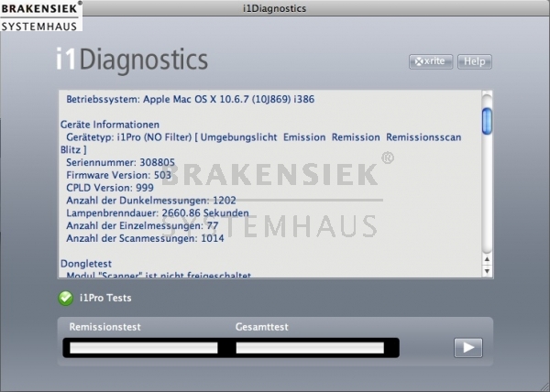This screenshot has width=550, height=392.
Task: Click the 'Betriebssystem: Apple Mac OS X' line
Action: pos(190,100)
